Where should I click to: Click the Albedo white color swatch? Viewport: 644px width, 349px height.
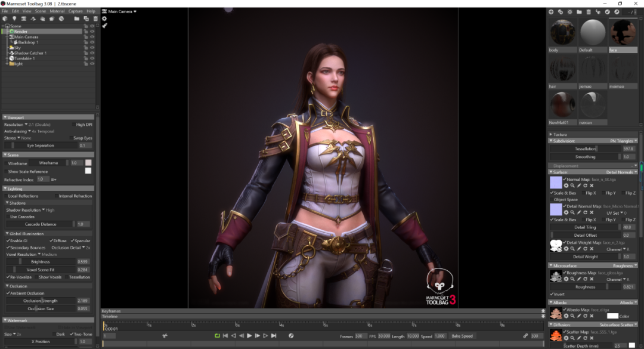click(612, 316)
